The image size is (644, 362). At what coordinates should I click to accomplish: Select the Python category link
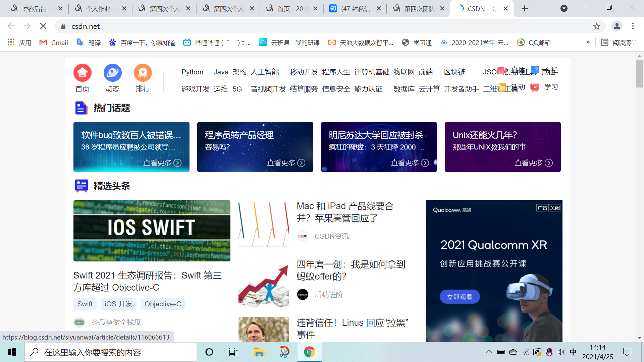(x=192, y=72)
